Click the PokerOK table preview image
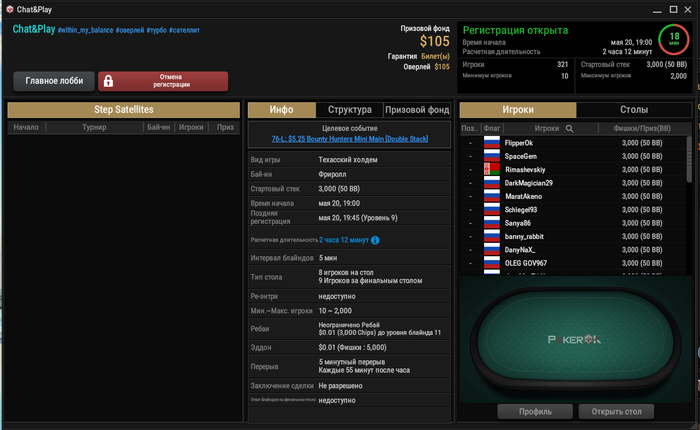This screenshot has height=430, width=700. tap(575, 339)
